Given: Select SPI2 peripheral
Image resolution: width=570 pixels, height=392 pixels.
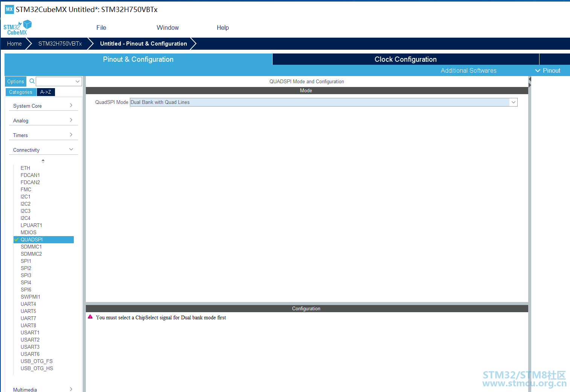Looking at the screenshot, I should point(26,268).
